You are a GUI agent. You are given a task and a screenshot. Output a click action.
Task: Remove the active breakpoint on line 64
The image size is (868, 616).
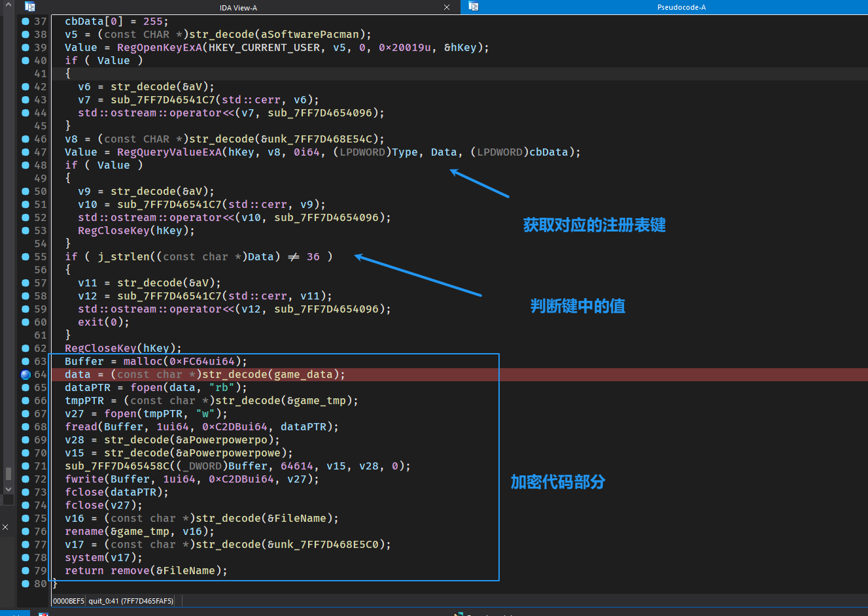click(26, 375)
